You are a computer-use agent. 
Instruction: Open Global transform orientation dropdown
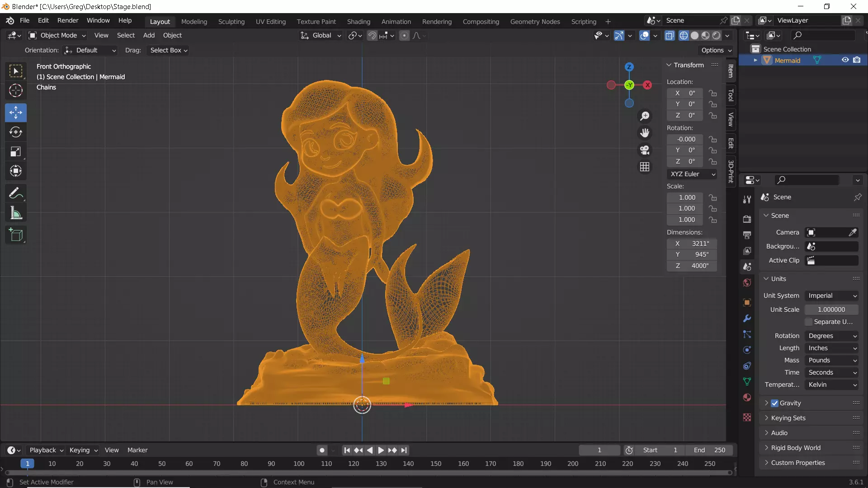(x=321, y=35)
